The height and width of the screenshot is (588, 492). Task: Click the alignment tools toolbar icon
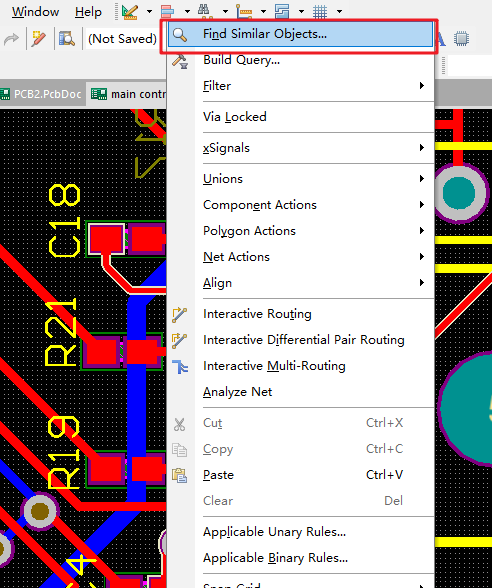[x=168, y=11]
